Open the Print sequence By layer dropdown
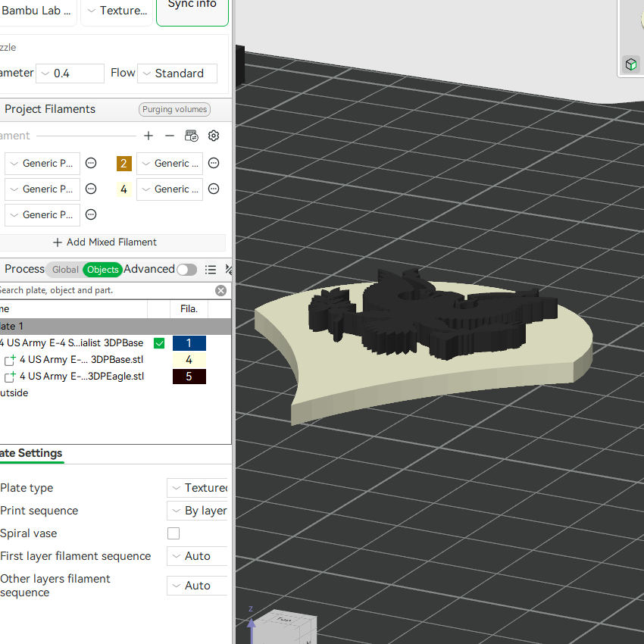 pyautogui.click(x=197, y=511)
